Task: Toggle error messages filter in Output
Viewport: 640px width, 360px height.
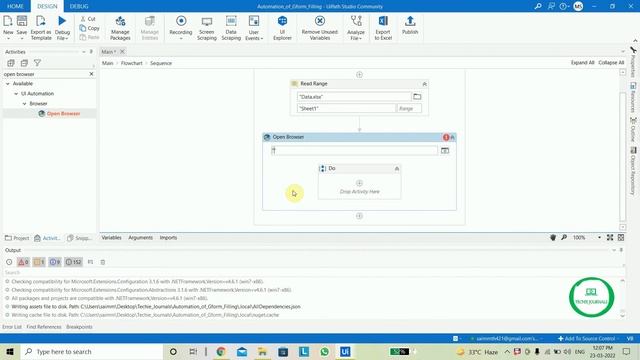Action: pyautogui.click(x=24, y=262)
